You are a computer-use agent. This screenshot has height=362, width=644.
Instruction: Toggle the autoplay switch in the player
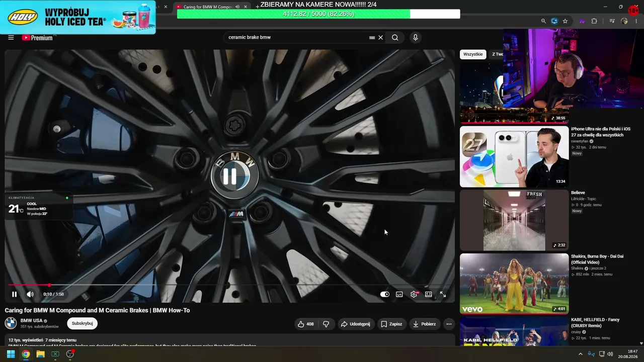tap(385, 294)
